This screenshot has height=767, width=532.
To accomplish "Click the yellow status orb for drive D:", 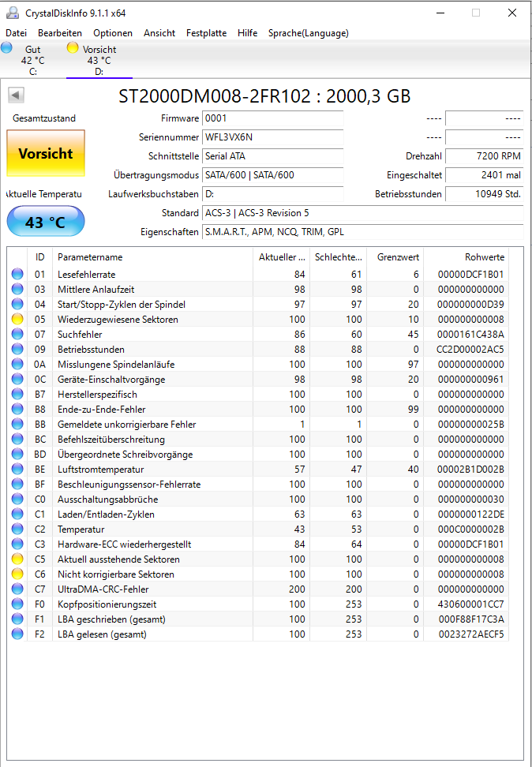I will tap(73, 48).
